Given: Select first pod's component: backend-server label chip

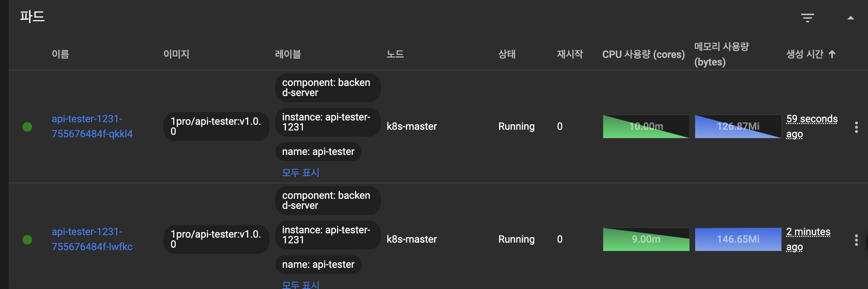Looking at the screenshot, I should 328,88.
